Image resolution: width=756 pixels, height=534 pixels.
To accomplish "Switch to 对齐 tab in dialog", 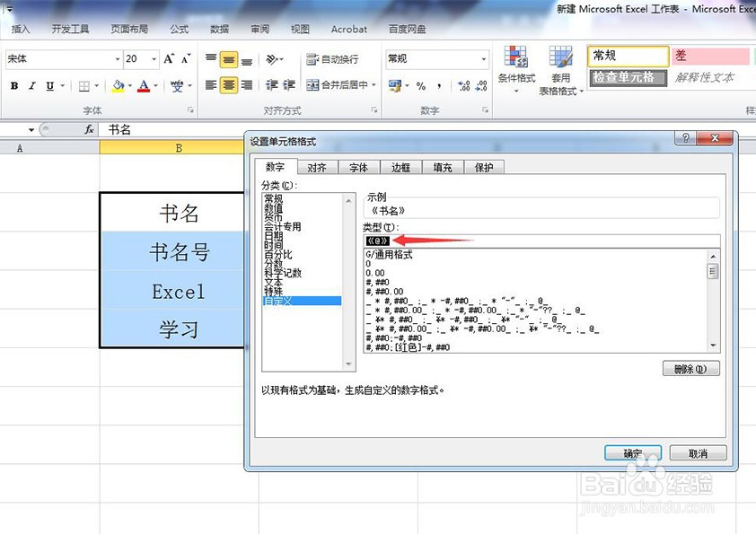I will [317, 167].
